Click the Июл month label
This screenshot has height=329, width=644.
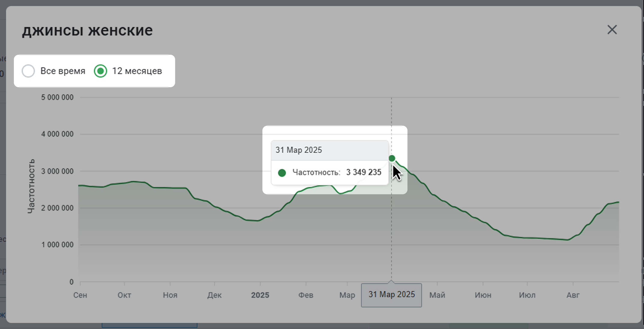pyautogui.click(x=527, y=295)
